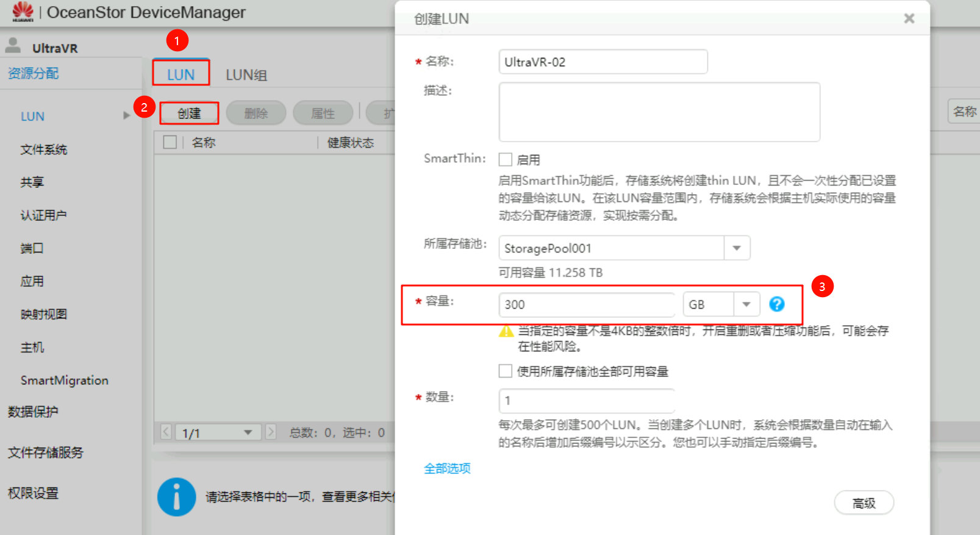
Task: Click the UltraVR user avatar icon
Action: [x=13, y=45]
